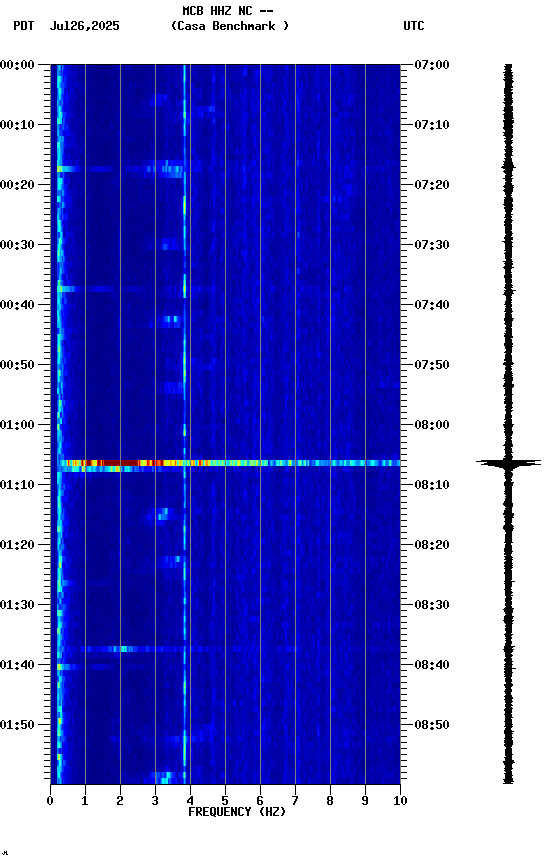Click the PDT time label '00:40'
Screen dimensions: 552x864
pos(17,305)
